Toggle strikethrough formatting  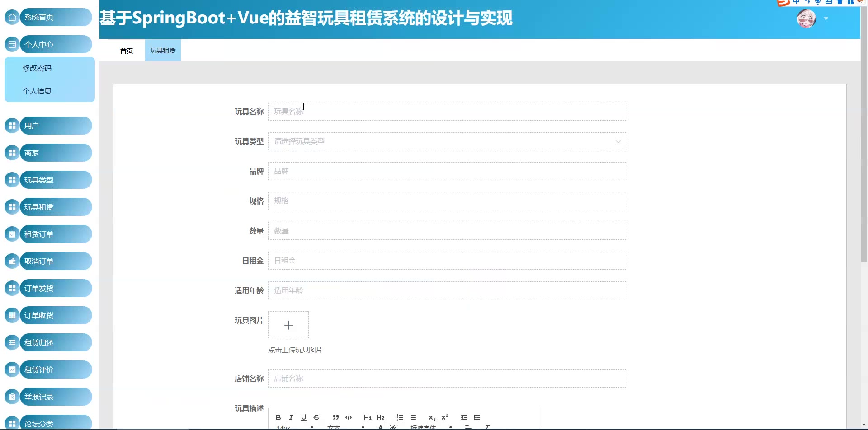coord(316,417)
